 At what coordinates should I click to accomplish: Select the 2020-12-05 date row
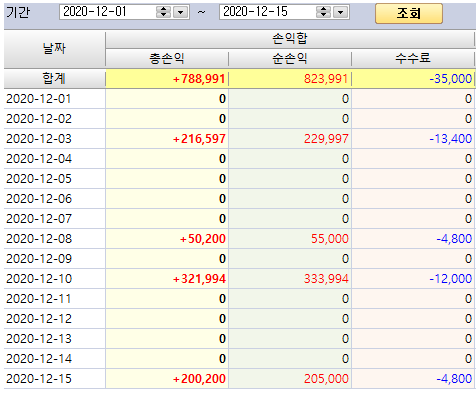[x=54, y=179]
